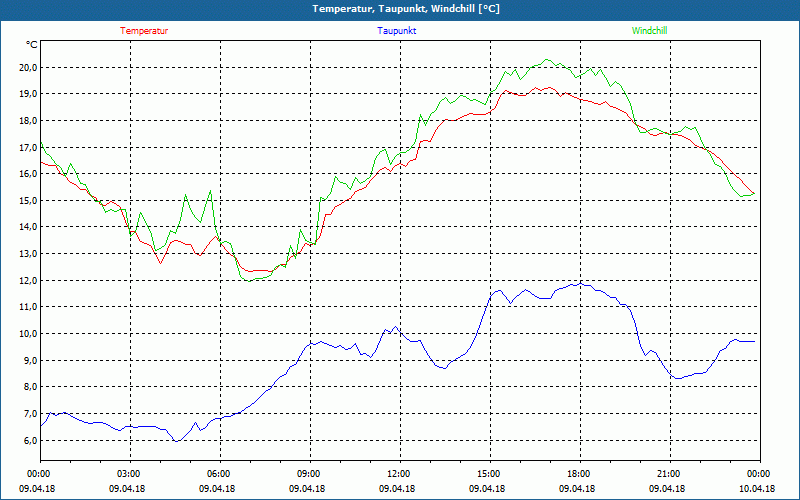Click the "10,0" y-axis value

coord(28,334)
